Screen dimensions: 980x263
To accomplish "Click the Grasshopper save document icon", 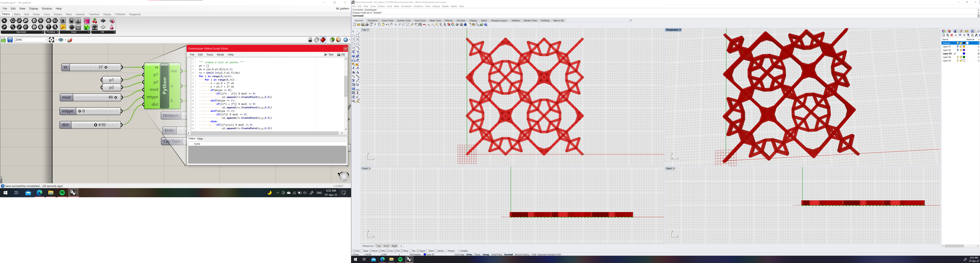I will 10,40.
